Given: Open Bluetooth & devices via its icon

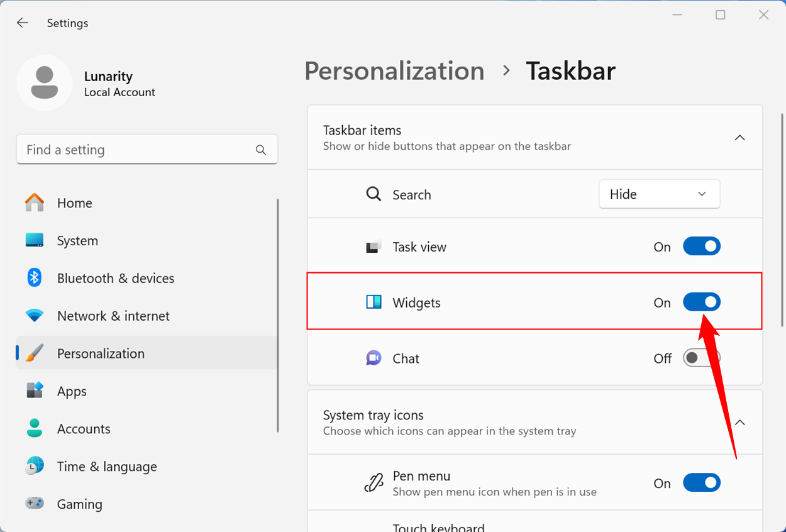Looking at the screenshot, I should point(35,278).
